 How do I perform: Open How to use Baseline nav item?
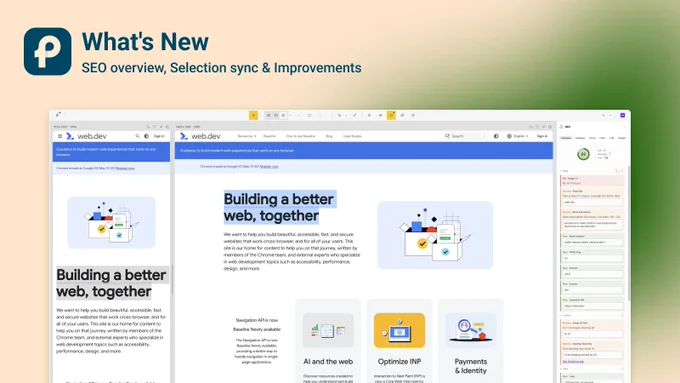300,136
